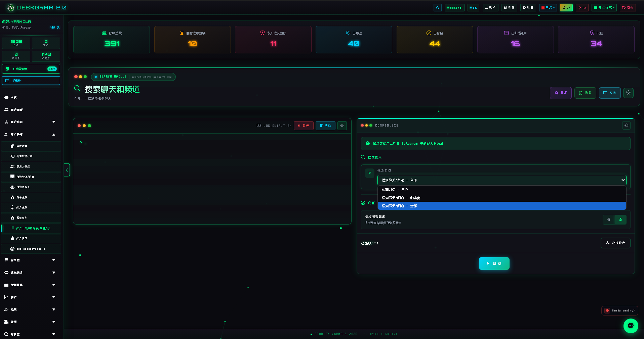Click the 暂停 pause button in log panel
This screenshot has height=339, width=644.
[304, 126]
